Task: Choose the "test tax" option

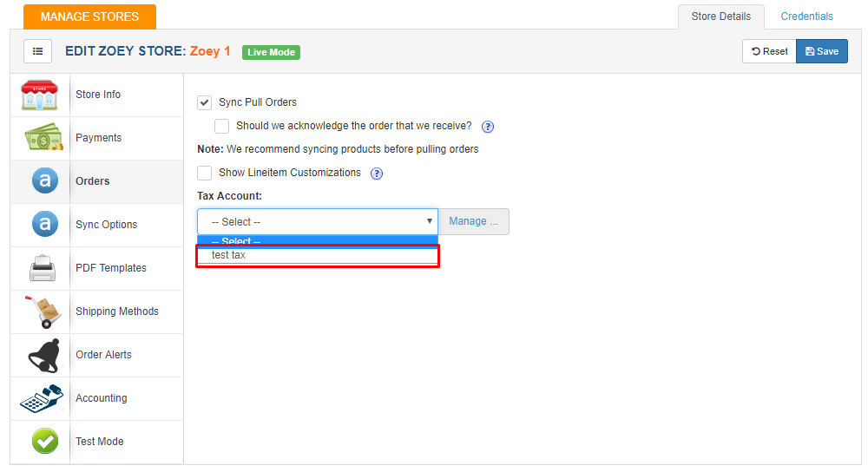Action: (x=318, y=255)
